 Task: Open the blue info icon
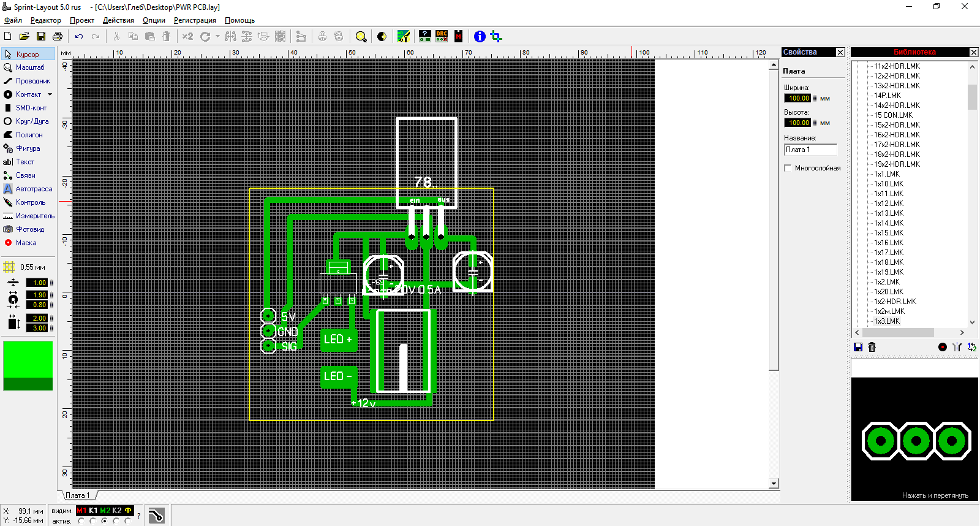point(480,37)
